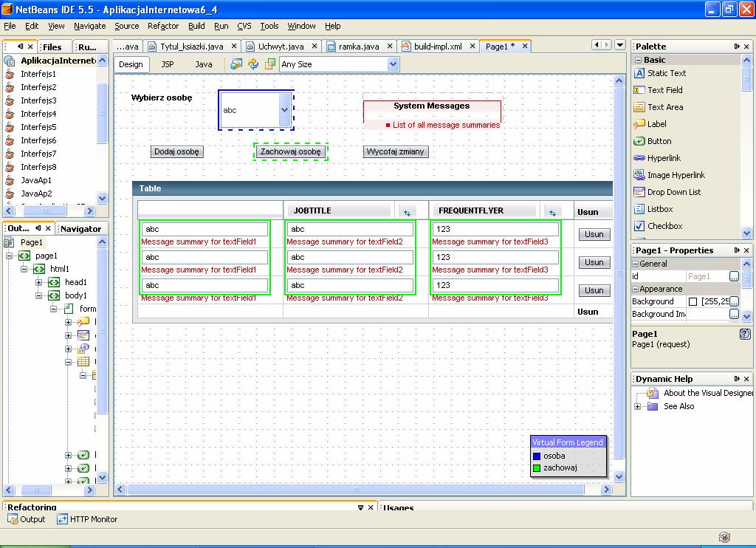This screenshot has height=548, width=756.
Task: Select Interfejs5 in project list
Action: tap(38, 127)
